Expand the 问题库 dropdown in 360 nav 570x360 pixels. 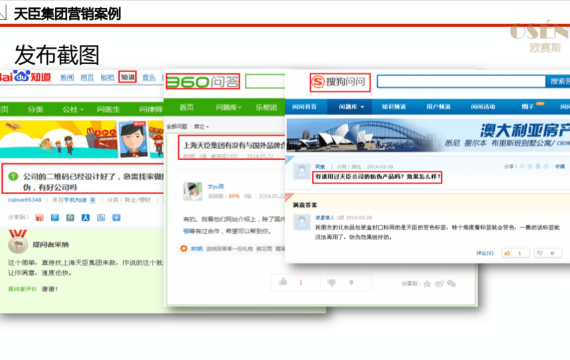click(228, 107)
